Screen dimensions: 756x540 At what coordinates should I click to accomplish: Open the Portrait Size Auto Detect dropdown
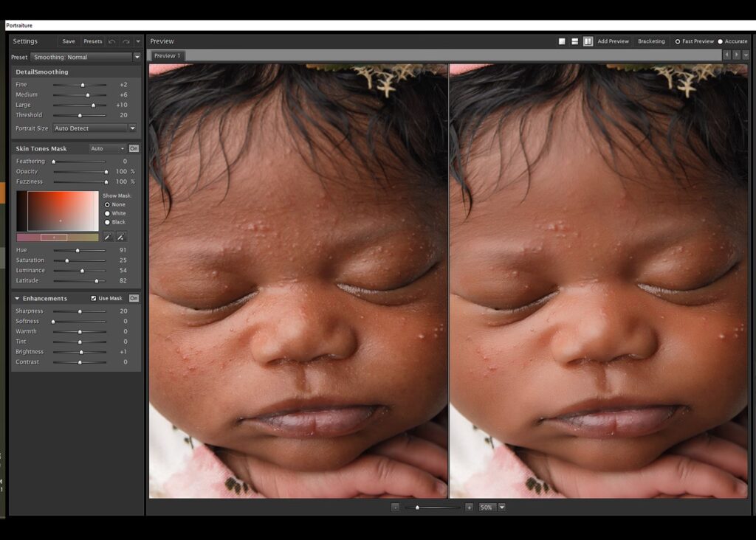(x=132, y=128)
